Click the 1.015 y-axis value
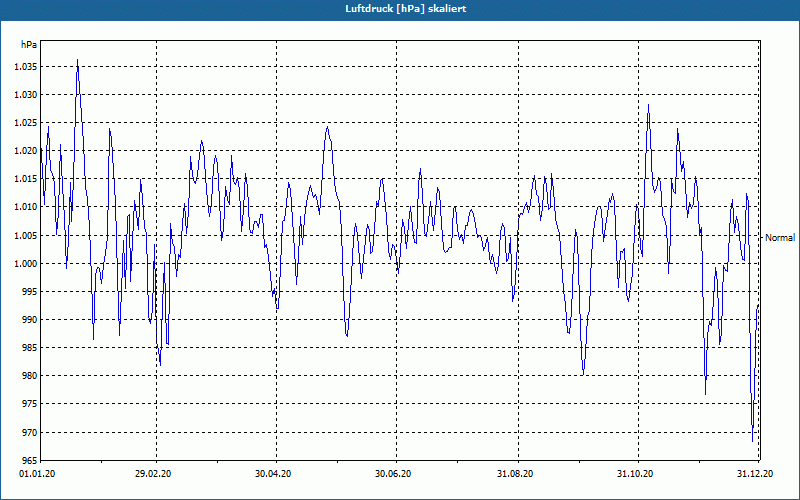The width and height of the screenshot is (800, 500). tap(26, 179)
